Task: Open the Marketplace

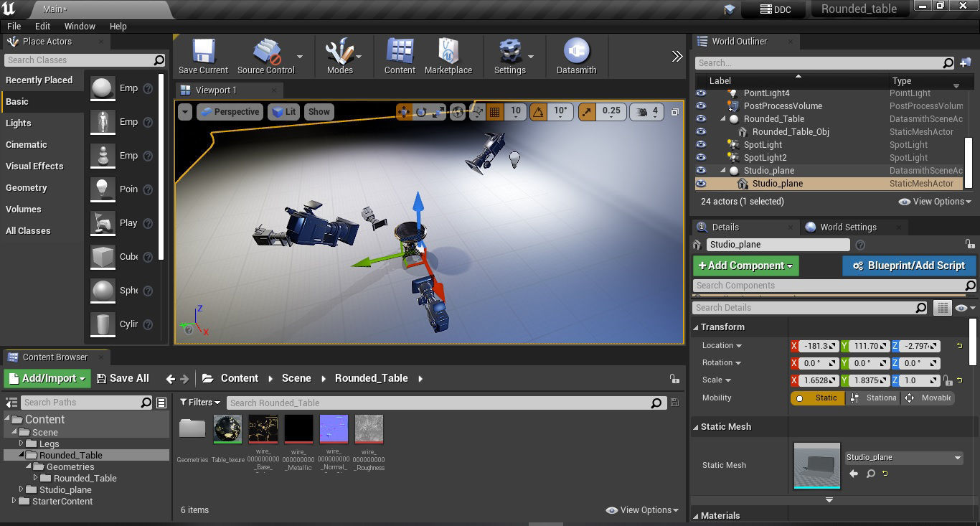Action: point(448,57)
